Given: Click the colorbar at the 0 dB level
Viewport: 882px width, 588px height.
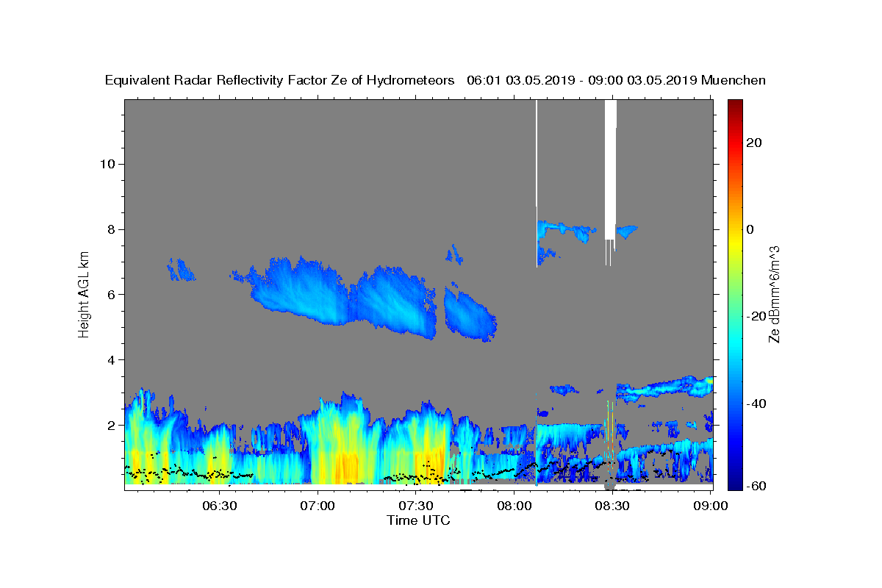Looking at the screenshot, I should point(735,229).
